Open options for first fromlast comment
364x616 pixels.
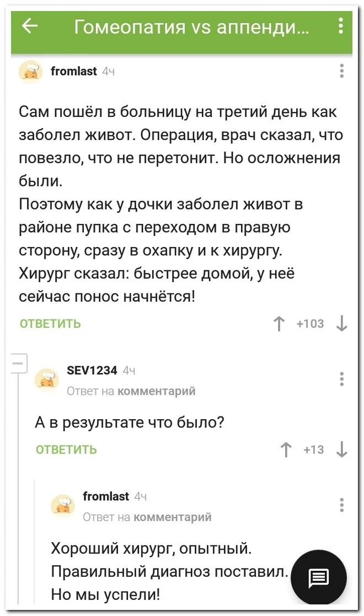tap(342, 71)
